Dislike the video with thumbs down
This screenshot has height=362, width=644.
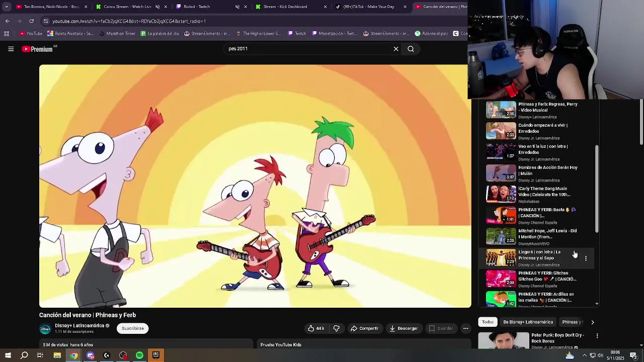tap(337, 328)
